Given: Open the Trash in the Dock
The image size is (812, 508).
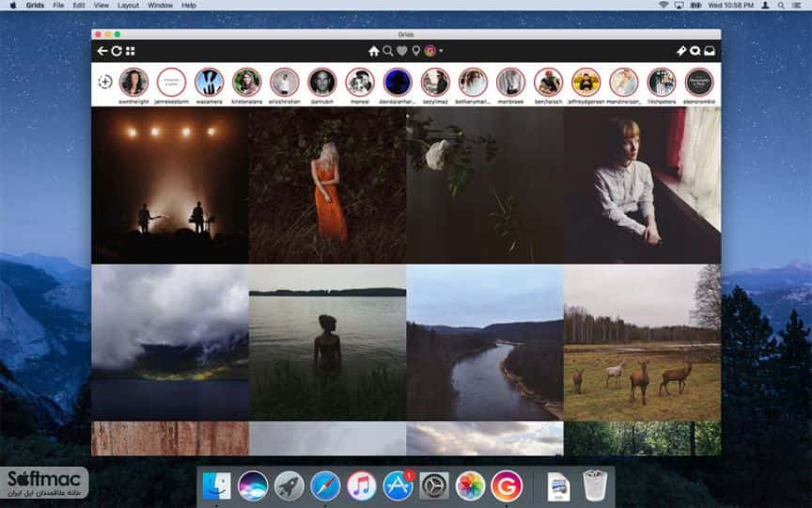Looking at the screenshot, I should pyautogui.click(x=595, y=485).
